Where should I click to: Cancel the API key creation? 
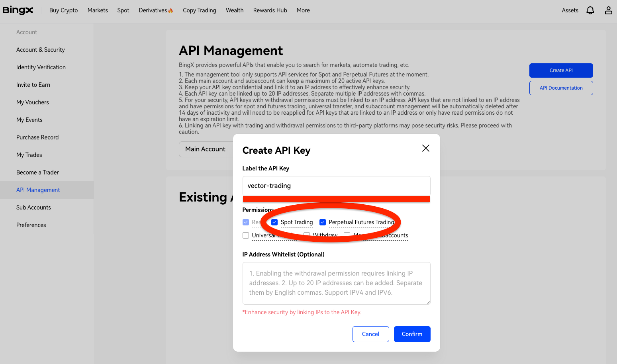point(370,334)
